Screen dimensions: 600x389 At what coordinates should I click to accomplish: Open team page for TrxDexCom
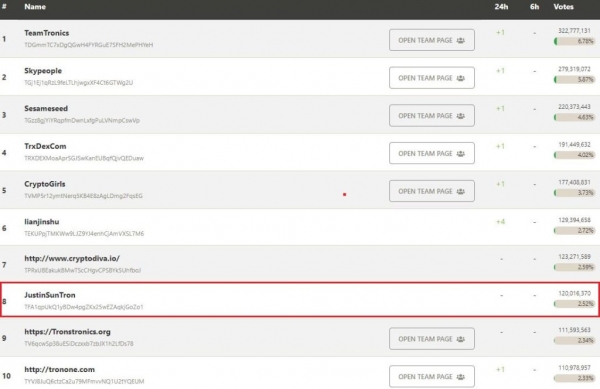point(432,153)
